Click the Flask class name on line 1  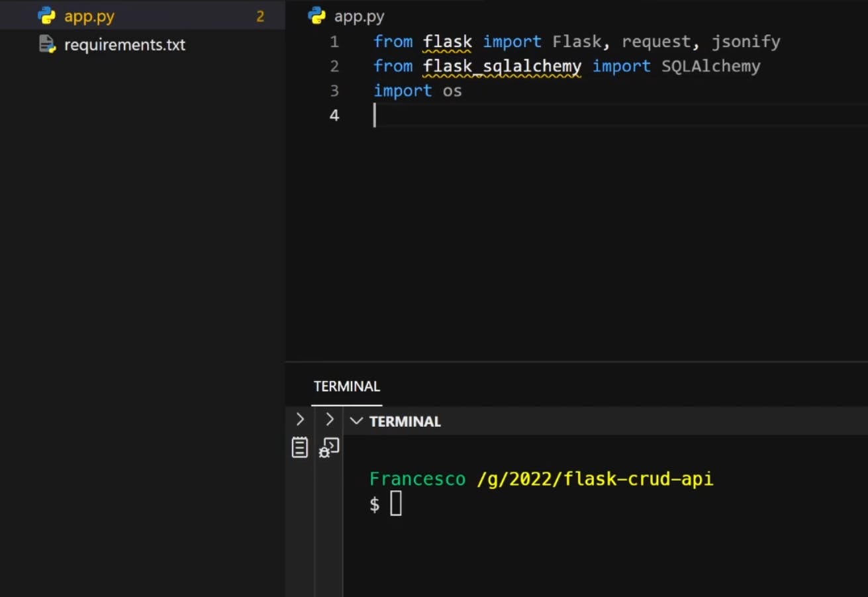coord(577,42)
